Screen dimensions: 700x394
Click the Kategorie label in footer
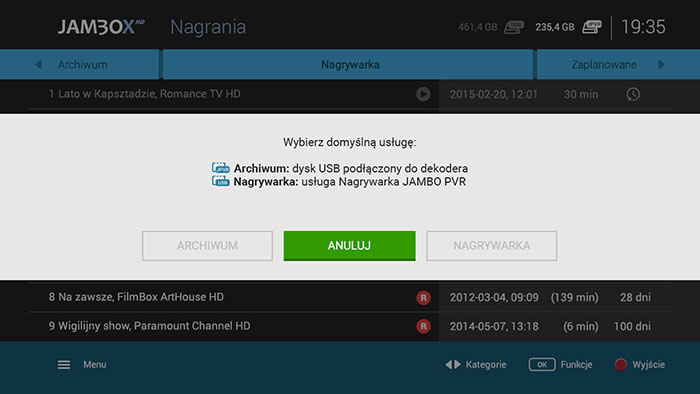click(x=486, y=365)
